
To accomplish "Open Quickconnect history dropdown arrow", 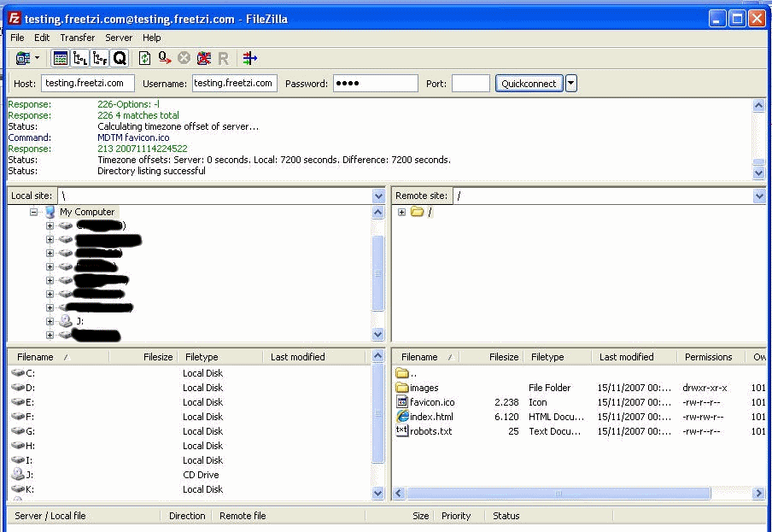I will (571, 83).
